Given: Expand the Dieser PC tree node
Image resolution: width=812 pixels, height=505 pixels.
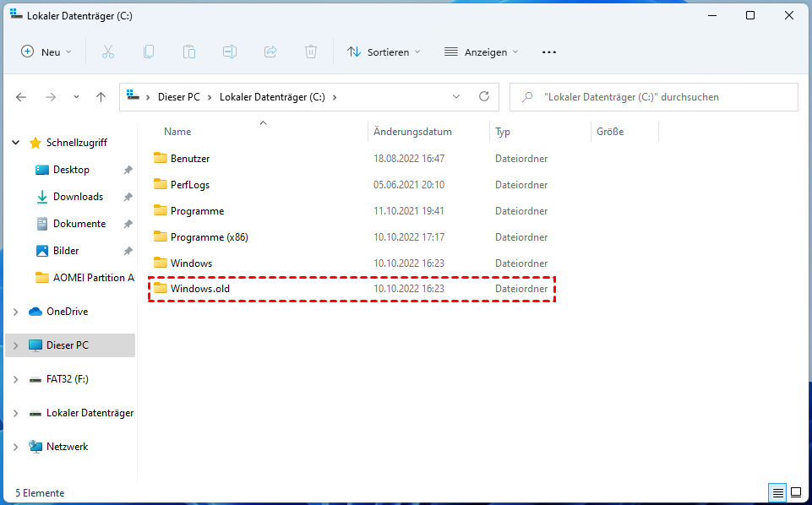Looking at the screenshot, I should click(16, 345).
